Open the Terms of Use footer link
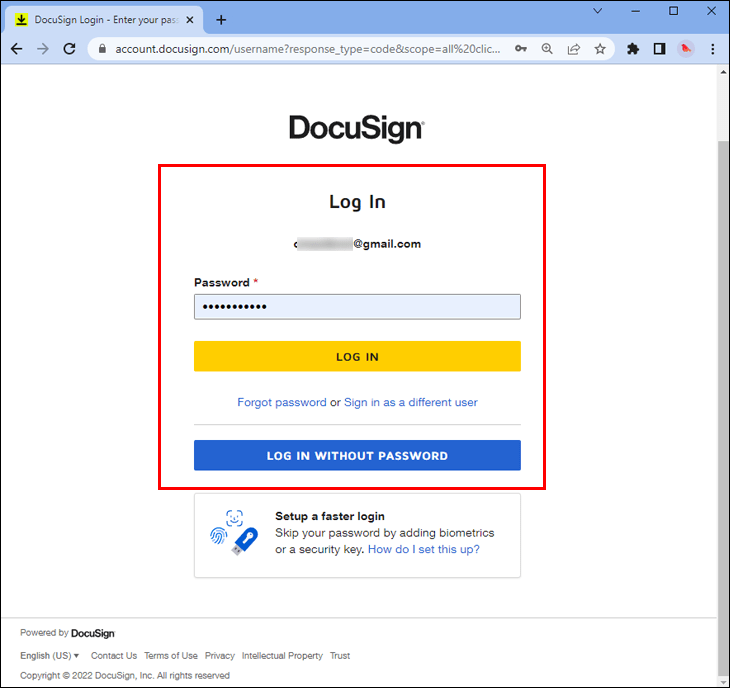This screenshot has height=688, width=730. click(171, 655)
